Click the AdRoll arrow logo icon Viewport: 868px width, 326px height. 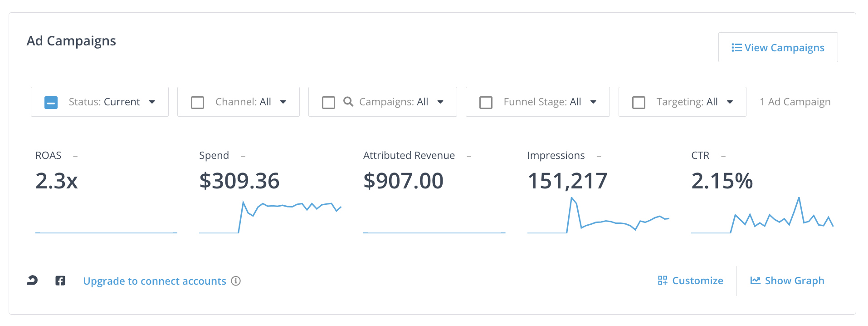pyautogui.click(x=32, y=281)
